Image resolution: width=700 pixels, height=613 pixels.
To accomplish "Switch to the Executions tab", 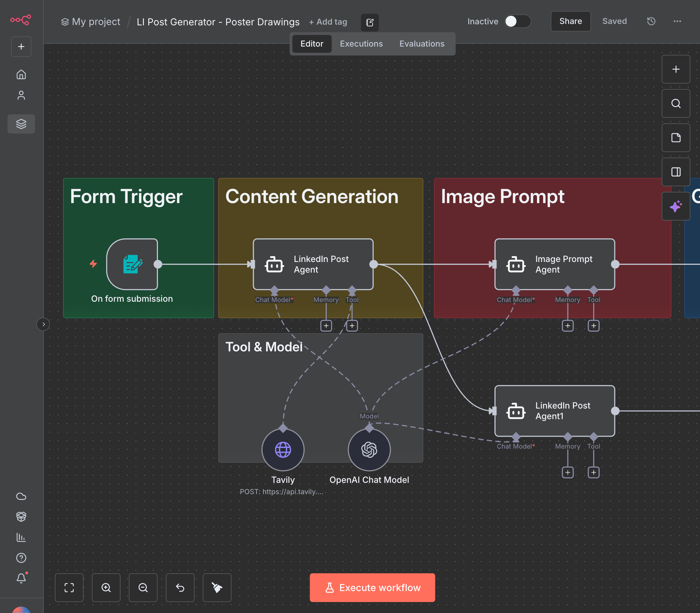I will [x=361, y=43].
